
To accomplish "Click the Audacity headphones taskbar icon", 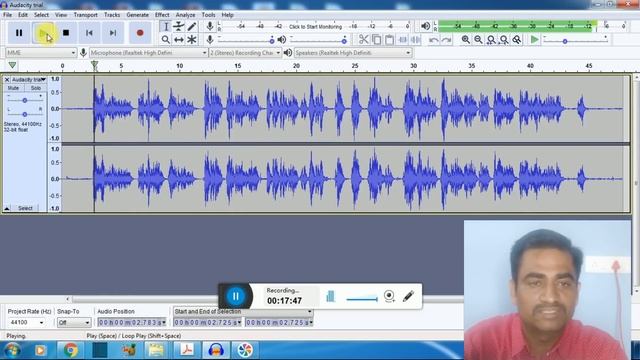I will [216, 350].
